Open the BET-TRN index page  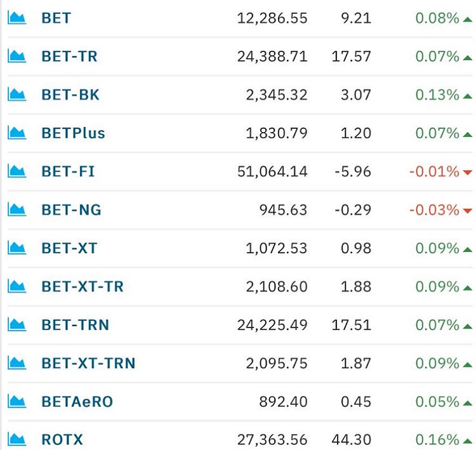[76, 325]
